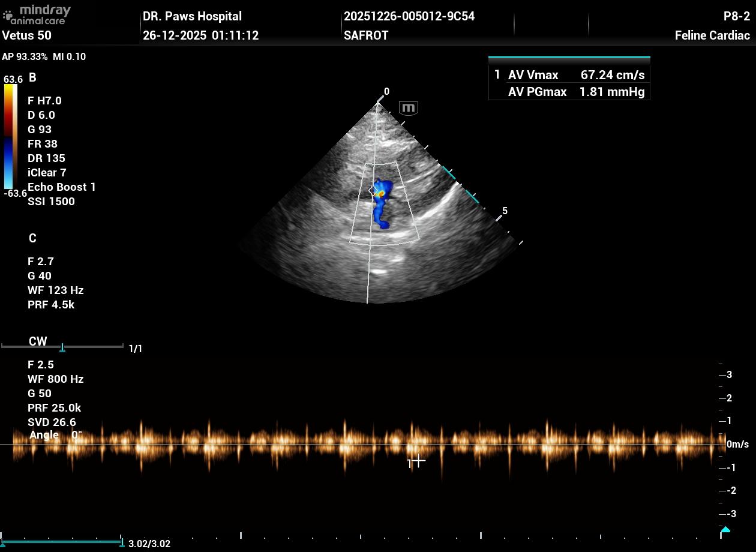Open the Feline Cardiac exam preset
The width and height of the screenshot is (756, 552).
point(712,35)
